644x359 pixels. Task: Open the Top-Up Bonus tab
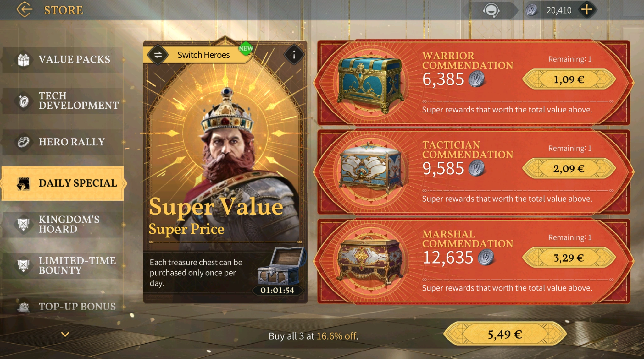pos(63,307)
